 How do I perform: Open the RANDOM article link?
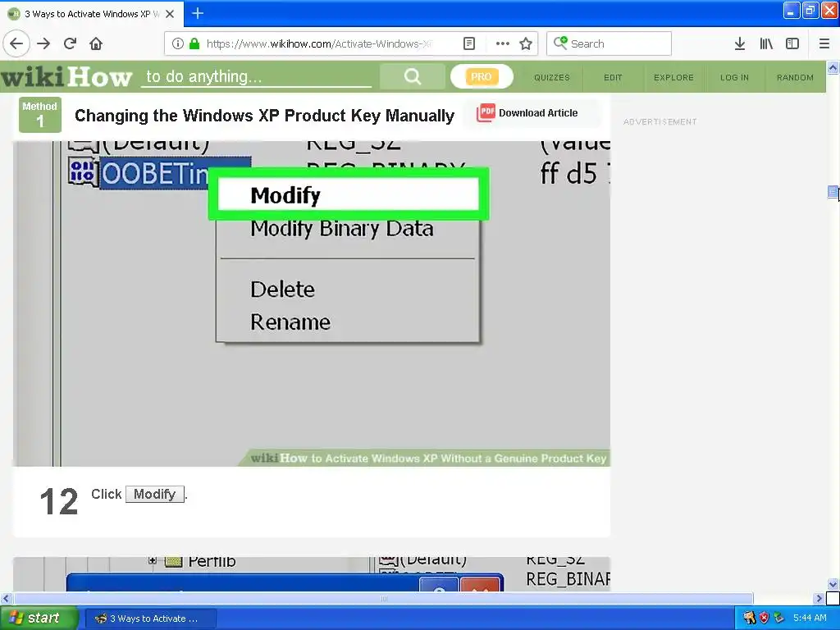[795, 77]
